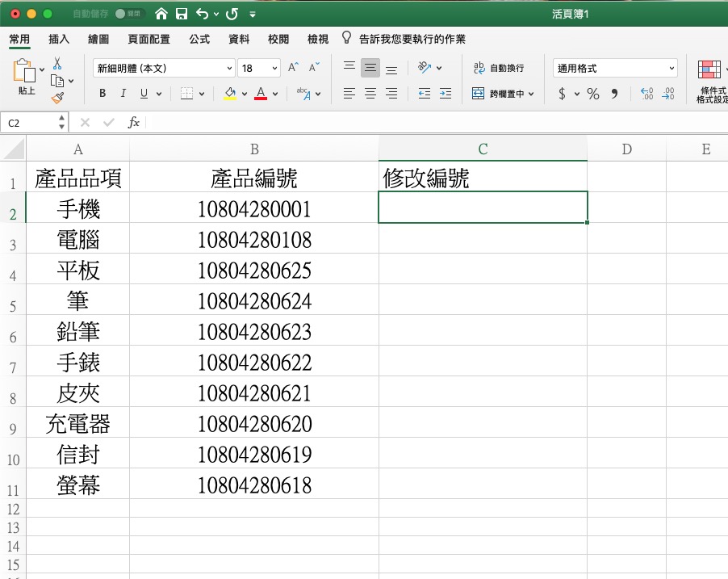Image resolution: width=728 pixels, height=579 pixels.
Task: Align text right
Action: (391, 94)
